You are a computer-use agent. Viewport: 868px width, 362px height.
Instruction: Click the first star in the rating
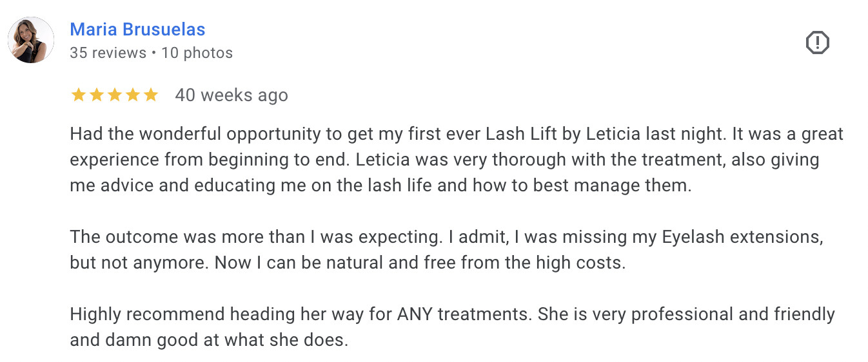click(x=78, y=95)
